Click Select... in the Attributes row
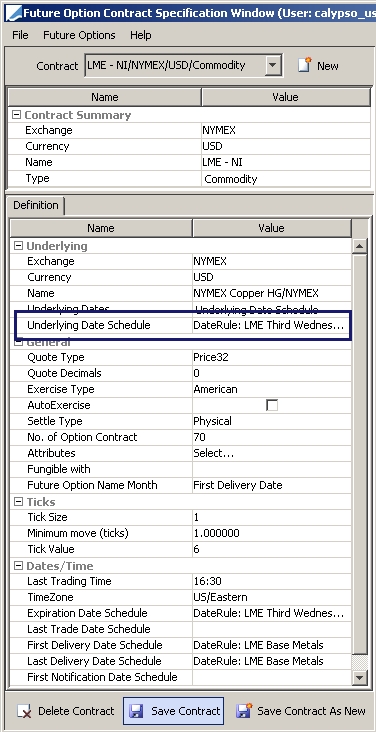The height and width of the screenshot is (732, 376). click(271, 453)
